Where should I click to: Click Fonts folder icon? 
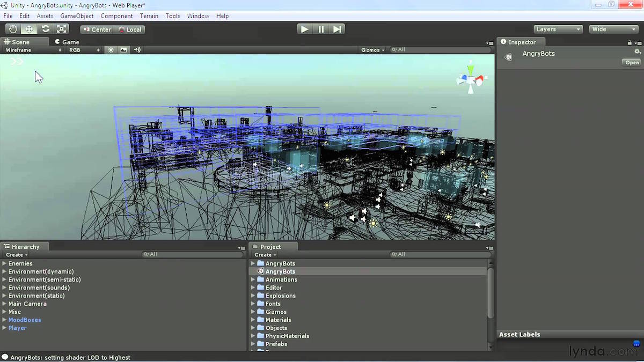click(261, 304)
